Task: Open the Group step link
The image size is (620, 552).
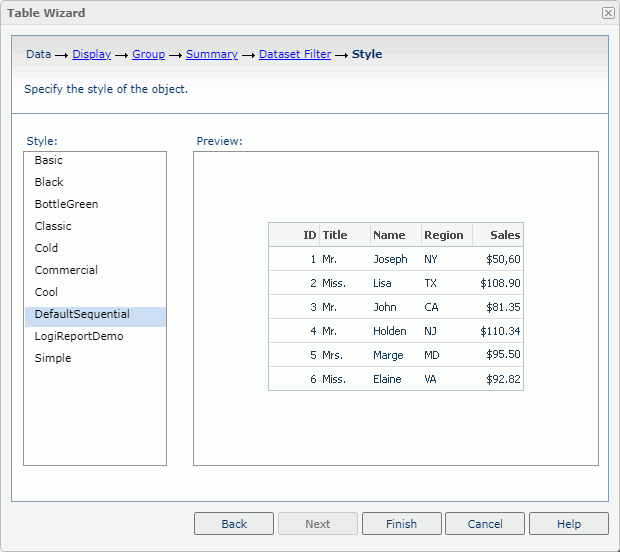Action: coord(149,54)
